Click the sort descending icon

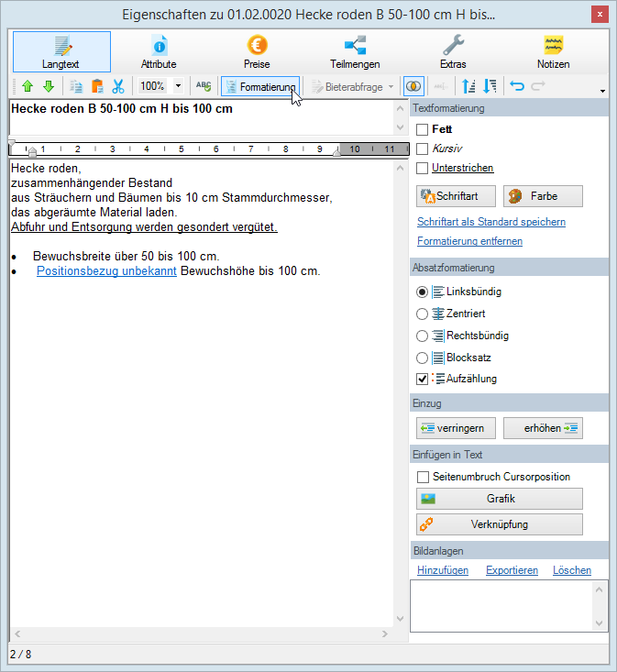point(490,86)
